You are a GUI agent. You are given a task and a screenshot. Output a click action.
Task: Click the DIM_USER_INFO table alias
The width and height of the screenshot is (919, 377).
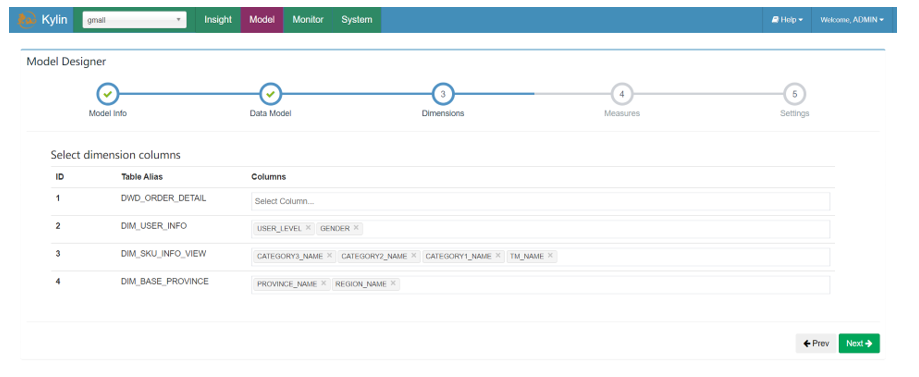(154, 225)
